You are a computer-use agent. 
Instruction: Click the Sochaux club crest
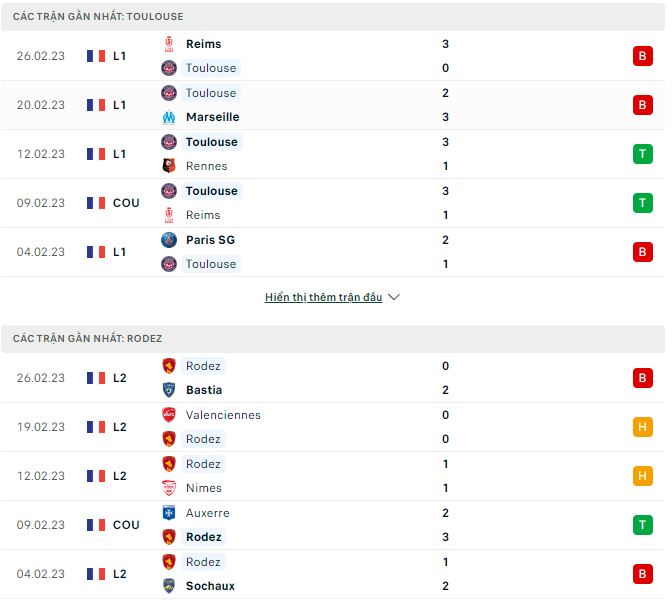(x=169, y=586)
